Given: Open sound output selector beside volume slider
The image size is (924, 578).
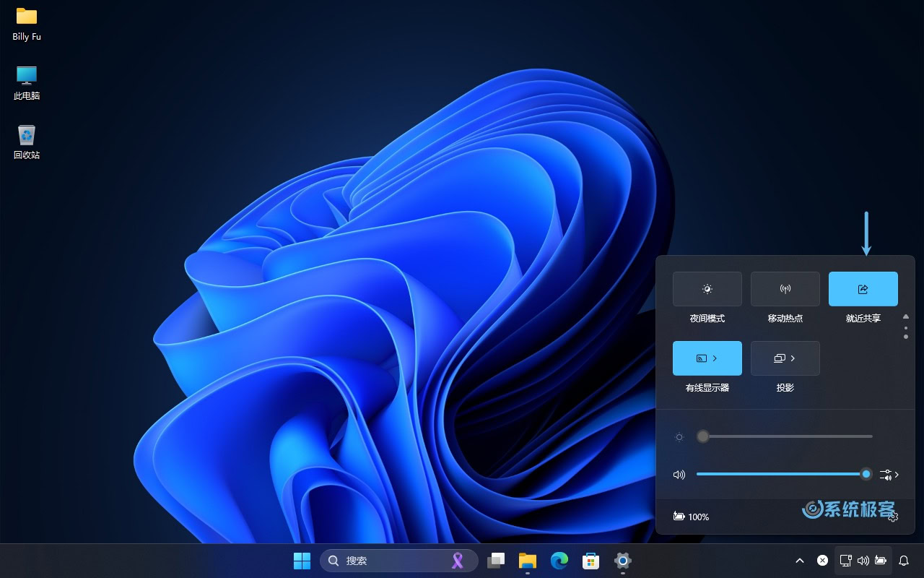Looking at the screenshot, I should [x=889, y=475].
